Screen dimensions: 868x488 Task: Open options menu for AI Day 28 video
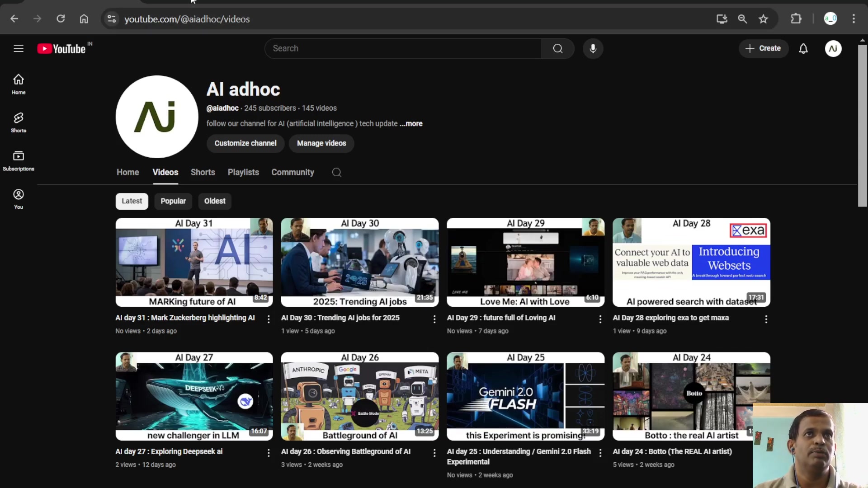pyautogui.click(x=766, y=319)
